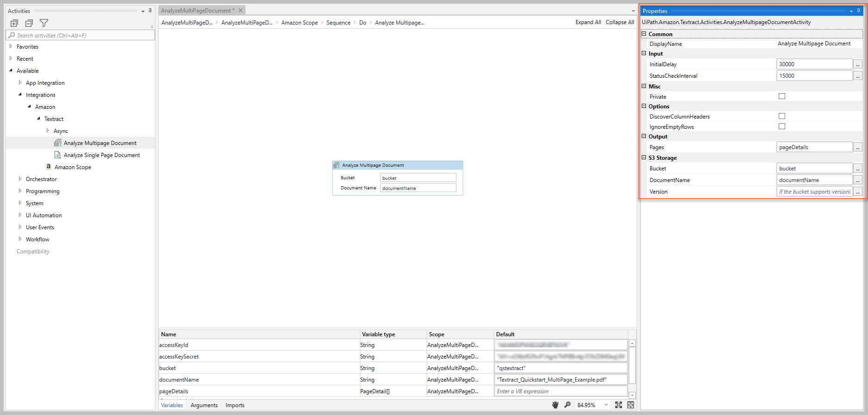Open the Bucket expression editor button in Properties

[858, 169]
